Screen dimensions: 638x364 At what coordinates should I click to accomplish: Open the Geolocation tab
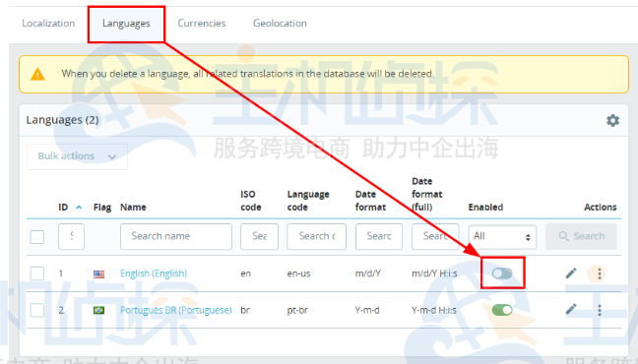(x=280, y=24)
